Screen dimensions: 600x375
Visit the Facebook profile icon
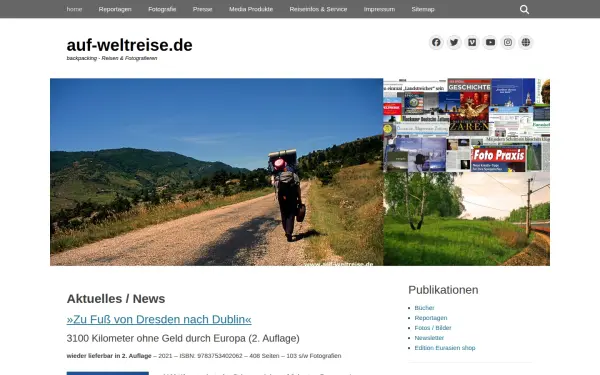click(x=436, y=42)
